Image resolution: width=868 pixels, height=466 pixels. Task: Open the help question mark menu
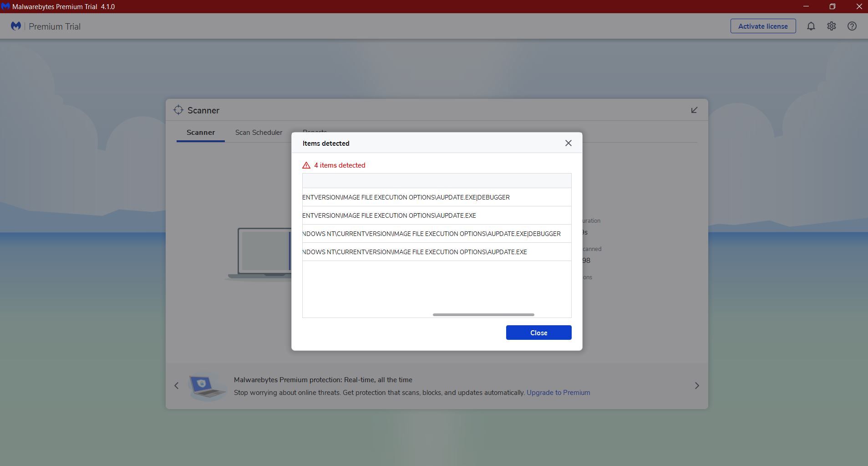click(x=852, y=26)
